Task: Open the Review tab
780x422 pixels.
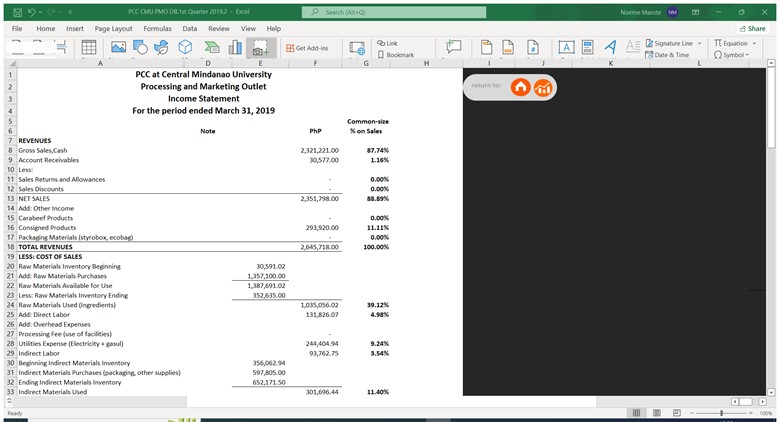Action: pos(219,28)
